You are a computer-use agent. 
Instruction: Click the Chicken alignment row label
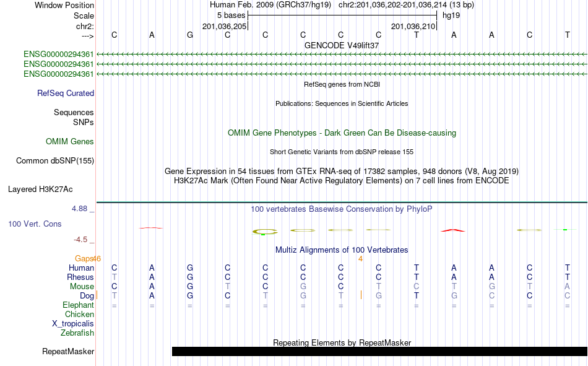(79, 314)
